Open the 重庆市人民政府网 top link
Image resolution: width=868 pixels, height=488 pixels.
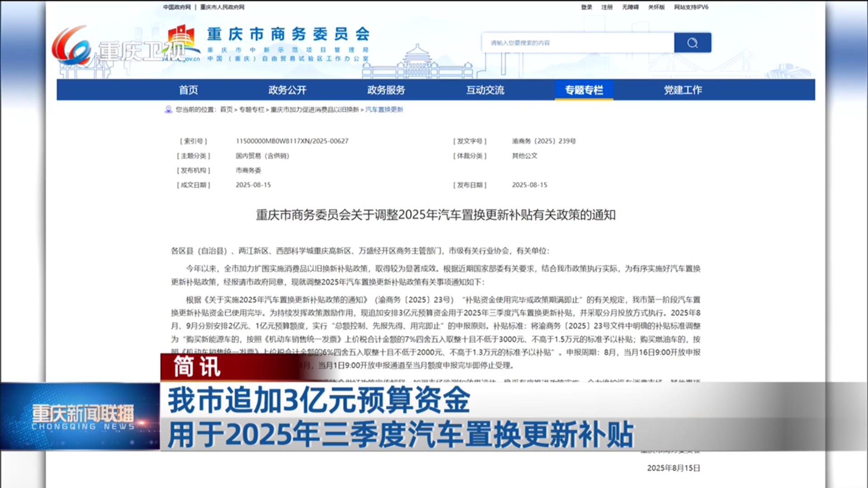[x=222, y=7]
